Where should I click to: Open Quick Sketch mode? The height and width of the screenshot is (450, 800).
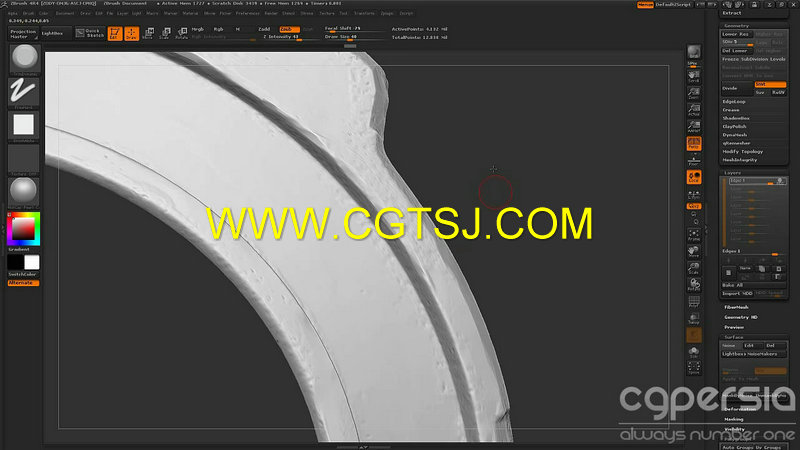tap(90, 33)
